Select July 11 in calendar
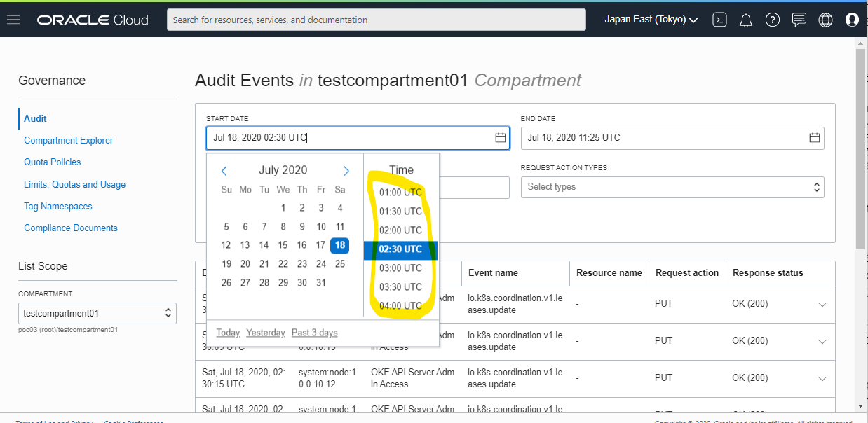The width and height of the screenshot is (868, 423). pos(340,226)
